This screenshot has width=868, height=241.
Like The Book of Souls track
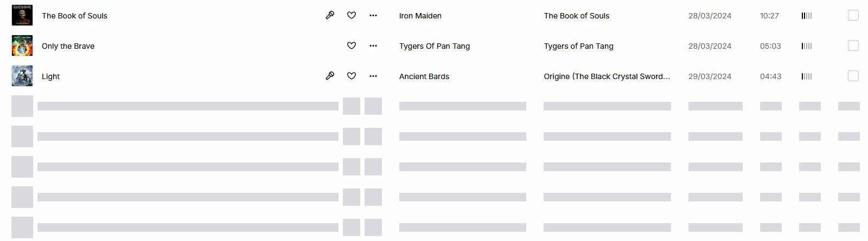coord(352,15)
